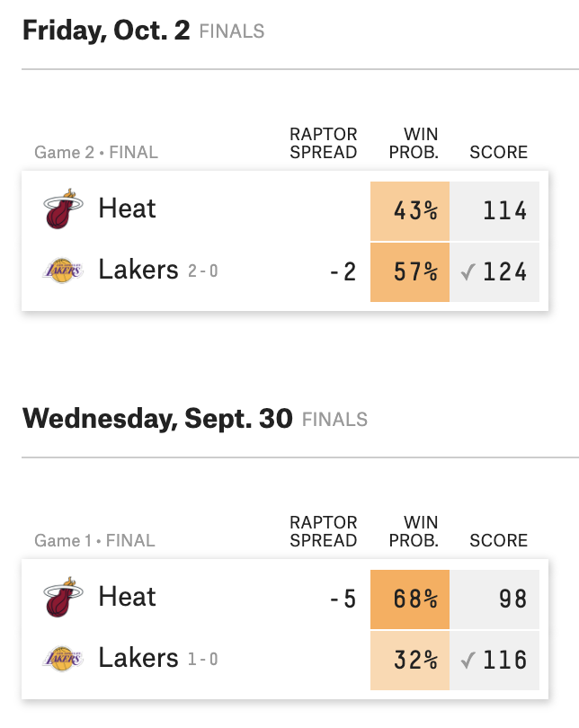This screenshot has height=728, width=579.
Task: Click the Game 2 Final label
Action: click(x=96, y=153)
